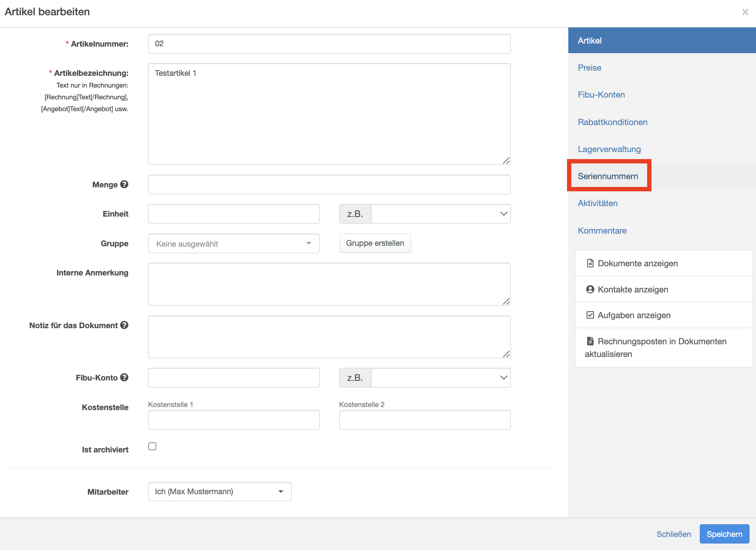
Task: Click the Dokumente anzeigen entry
Action: point(664,263)
